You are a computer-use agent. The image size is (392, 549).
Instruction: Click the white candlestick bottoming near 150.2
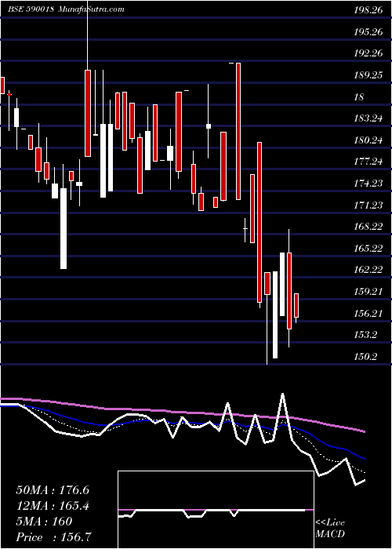(275, 314)
